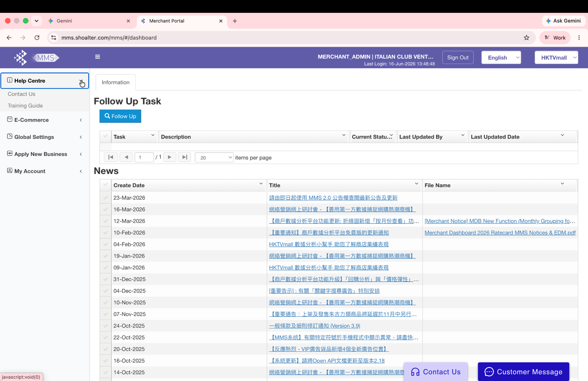Viewport: 588px width, 381px height.
Task: Click the headset icon on Contact Us
Action: tap(415, 372)
